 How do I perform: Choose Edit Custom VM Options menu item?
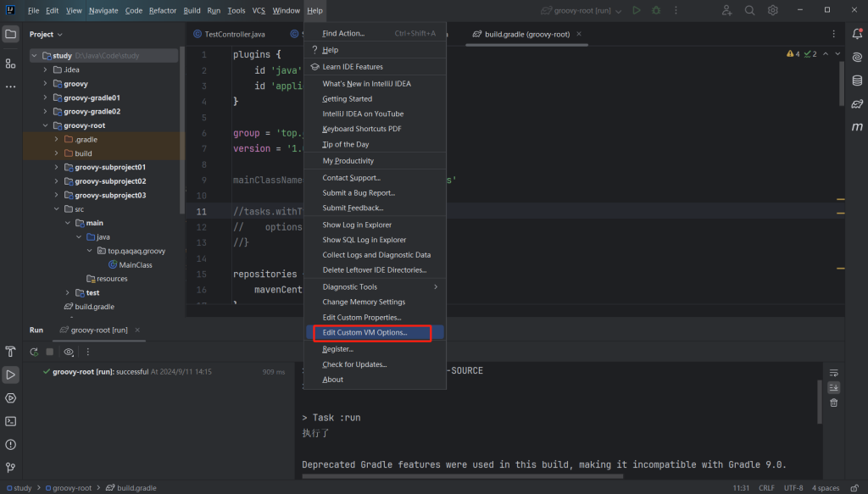[375, 332]
